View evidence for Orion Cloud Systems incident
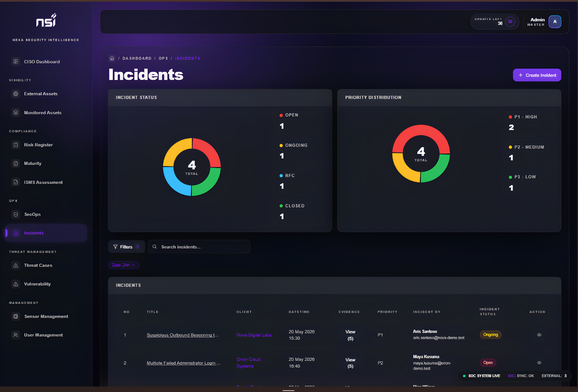 coord(350,363)
